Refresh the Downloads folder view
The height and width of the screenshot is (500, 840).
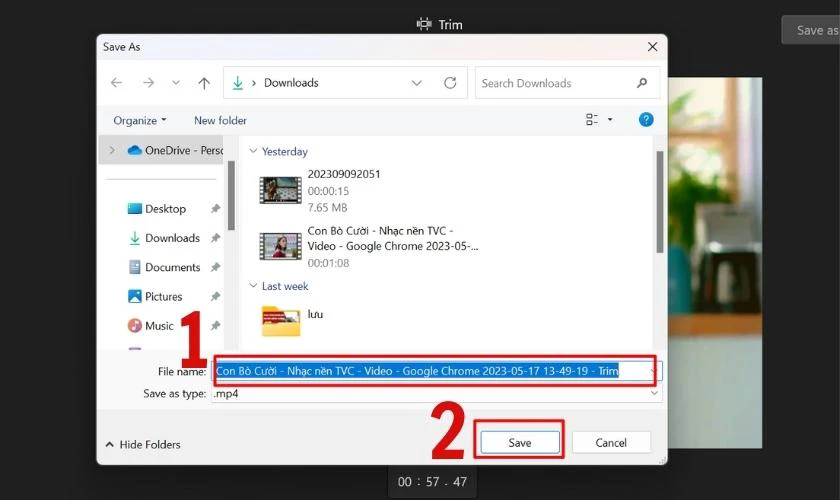click(x=450, y=83)
